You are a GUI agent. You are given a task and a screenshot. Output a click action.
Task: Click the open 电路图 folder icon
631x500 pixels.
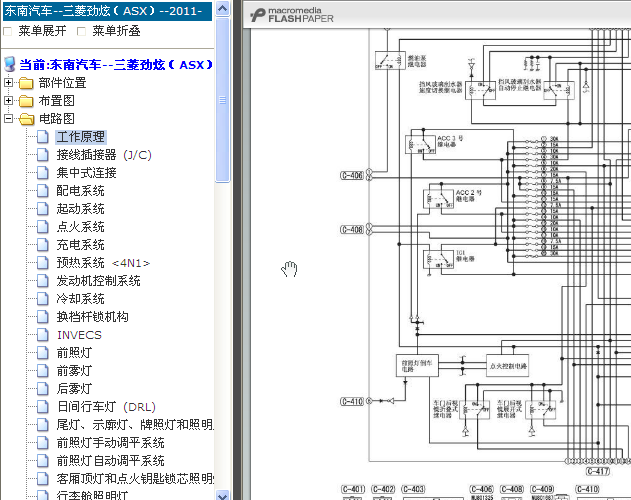pos(27,119)
